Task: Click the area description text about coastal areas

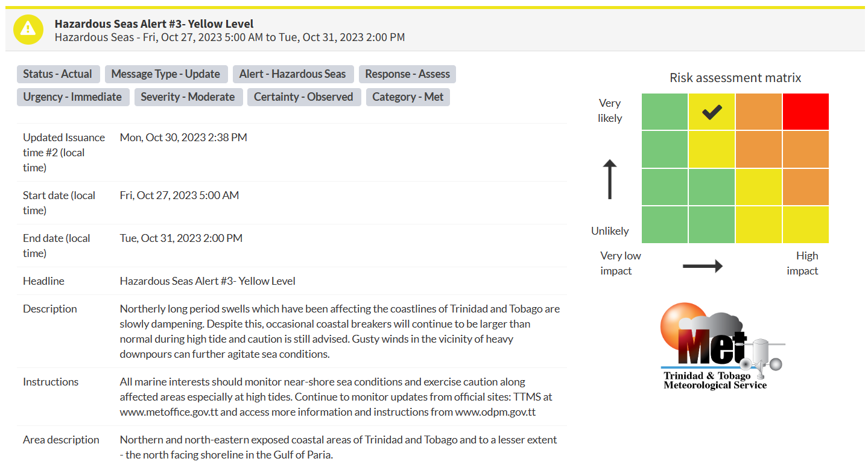Action: 338,447
